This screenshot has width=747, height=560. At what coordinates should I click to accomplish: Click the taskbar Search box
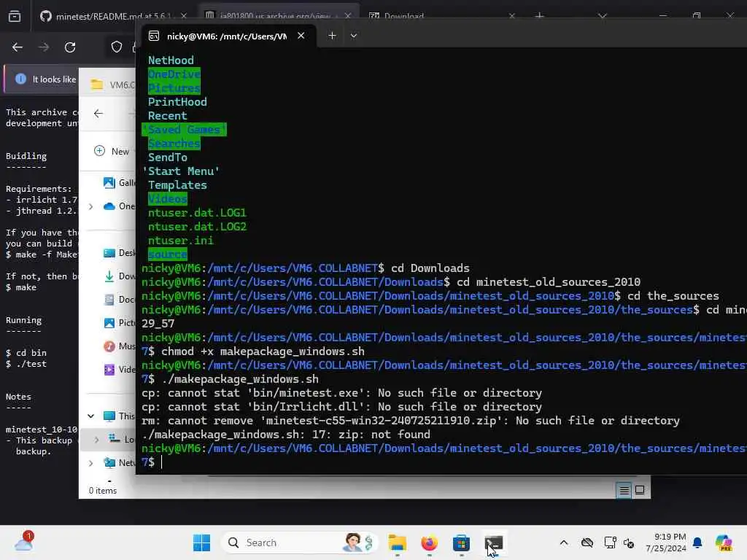[299, 542]
